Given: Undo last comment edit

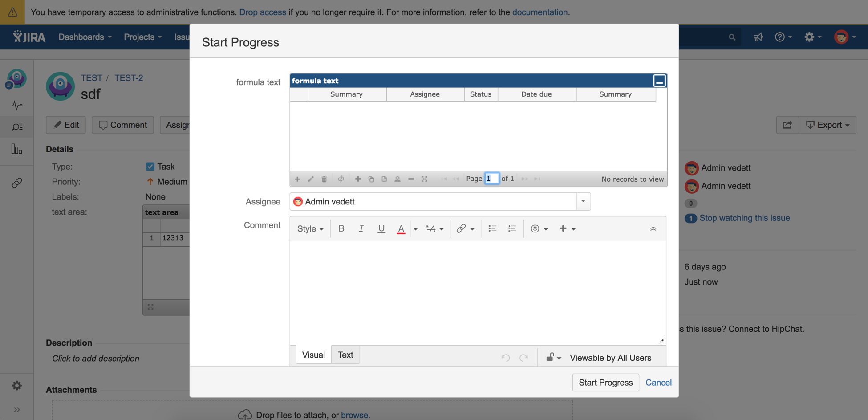Looking at the screenshot, I should tap(505, 357).
